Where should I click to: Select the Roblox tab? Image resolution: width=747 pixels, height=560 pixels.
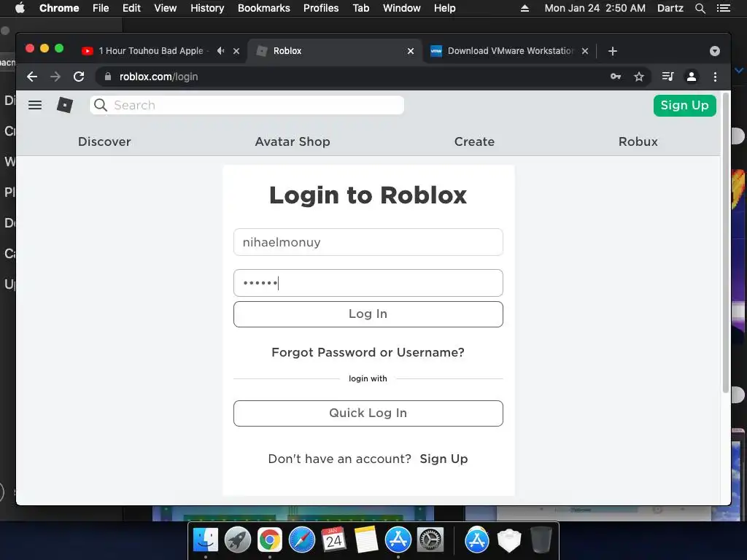tap(333, 51)
